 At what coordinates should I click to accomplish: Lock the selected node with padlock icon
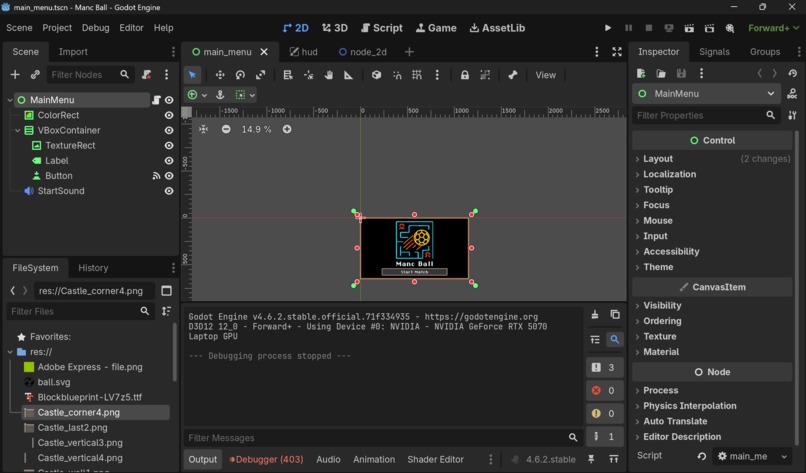coord(465,75)
